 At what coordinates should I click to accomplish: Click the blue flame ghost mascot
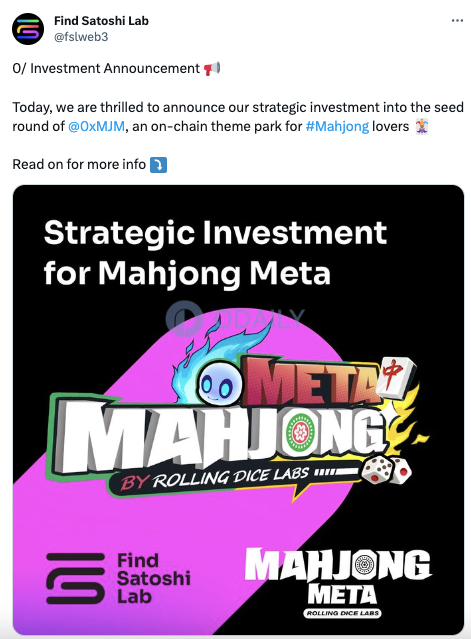tap(217, 371)
